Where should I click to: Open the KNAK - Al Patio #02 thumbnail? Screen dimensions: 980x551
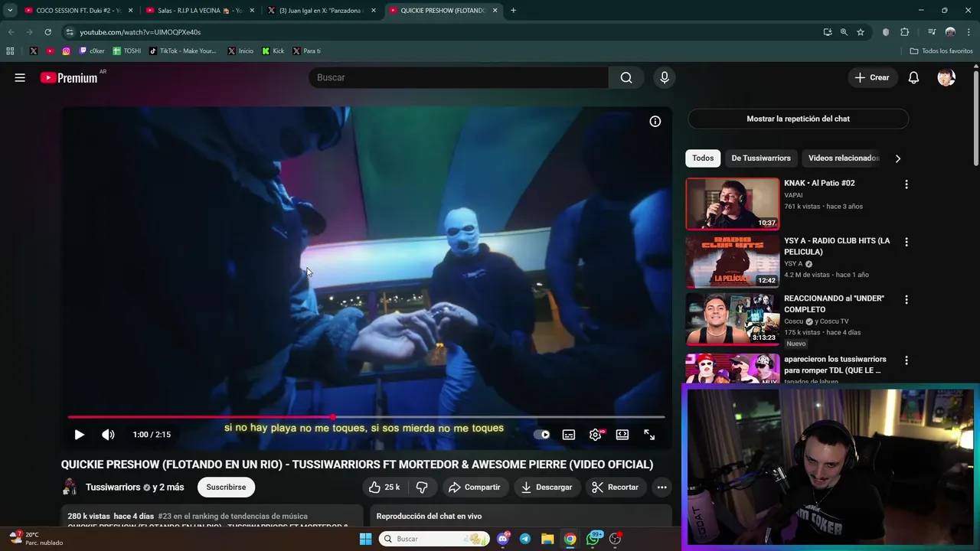pos(733,204)
